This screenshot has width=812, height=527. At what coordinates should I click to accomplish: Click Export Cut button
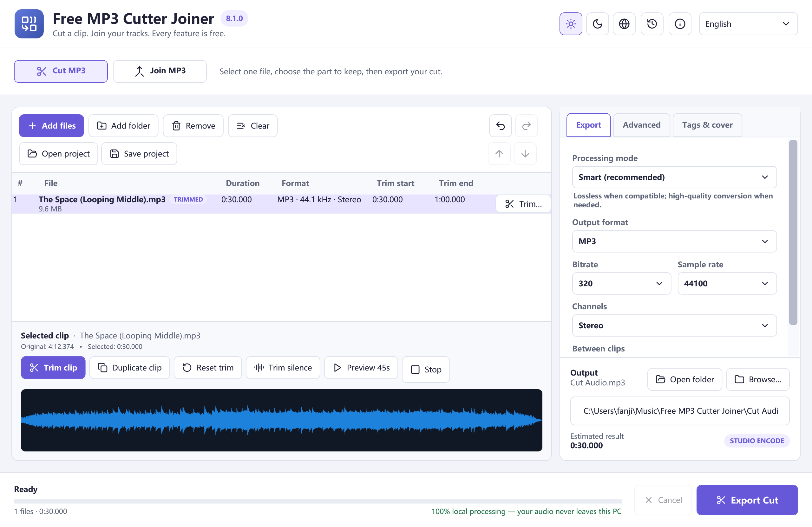pos(747,500)
